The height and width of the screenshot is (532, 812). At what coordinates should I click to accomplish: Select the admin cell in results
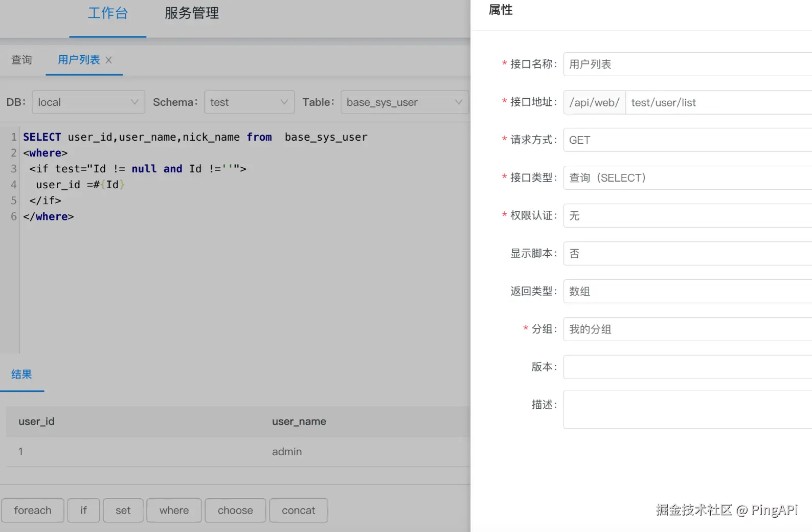pos(287,452)
